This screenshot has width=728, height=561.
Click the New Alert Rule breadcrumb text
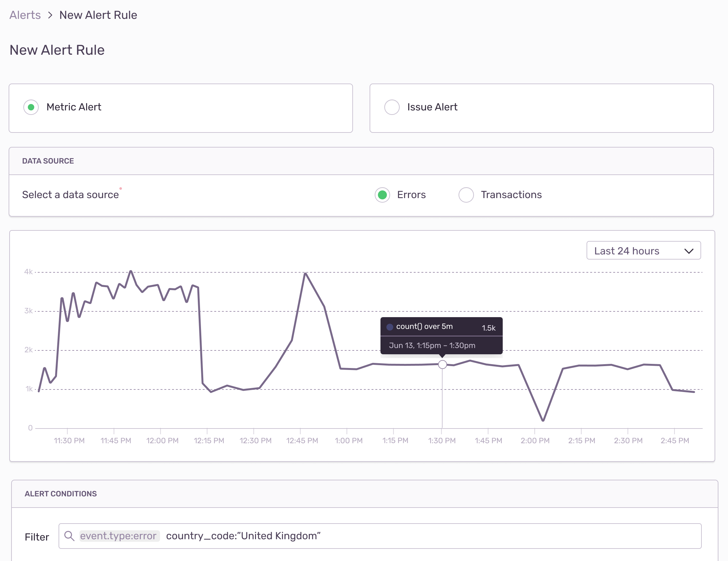click(x=98, y=15)
